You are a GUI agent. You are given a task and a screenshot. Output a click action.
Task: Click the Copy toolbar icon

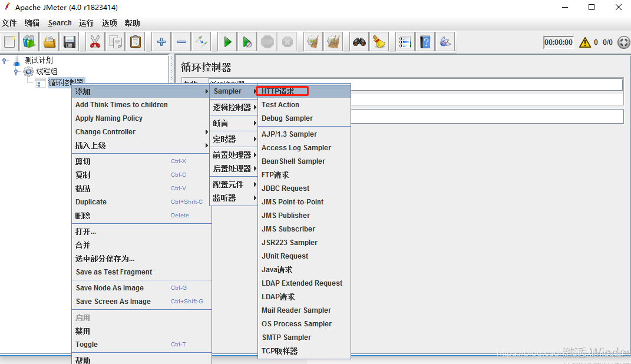[x=115, y=42]
